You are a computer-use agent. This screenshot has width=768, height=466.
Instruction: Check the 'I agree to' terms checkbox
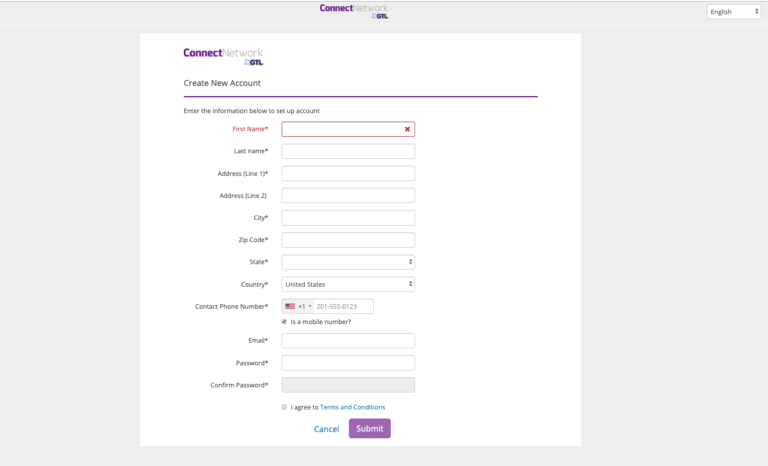284,407
